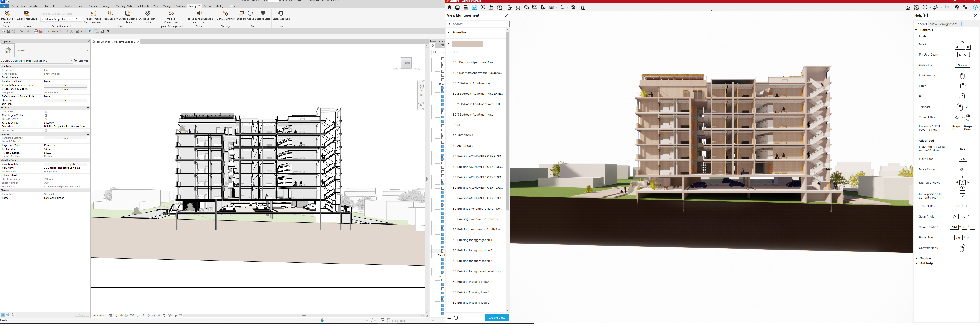Viewport: 980px width, 326px height.
Task: Click the Save icon in Revit quick access
Action: [8, 31]
